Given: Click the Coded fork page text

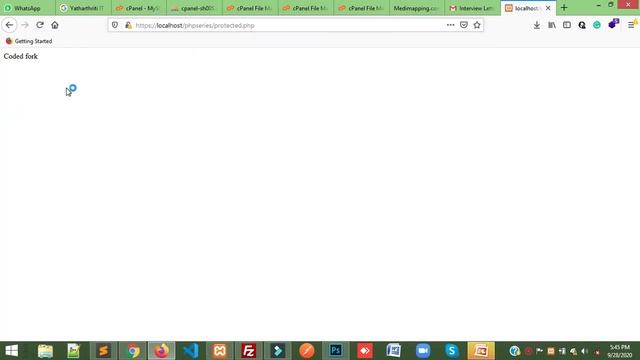Looking at the screenshot, I should click(21, 56).
